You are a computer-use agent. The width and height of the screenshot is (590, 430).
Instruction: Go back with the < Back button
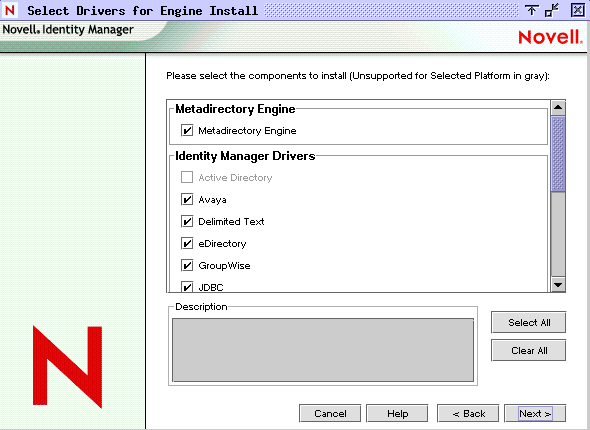coord(468,413)
